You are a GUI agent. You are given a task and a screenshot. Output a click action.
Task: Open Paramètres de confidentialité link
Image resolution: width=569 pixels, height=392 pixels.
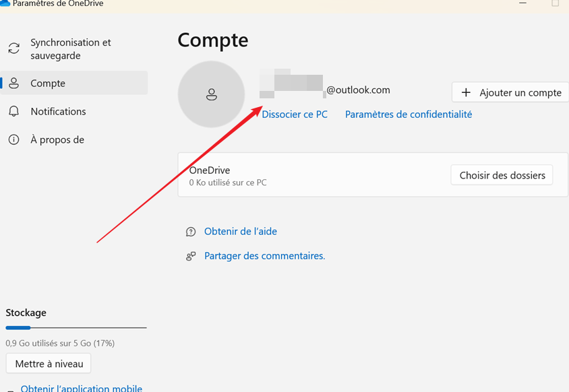pyautogui.click(x=409, y=115)
